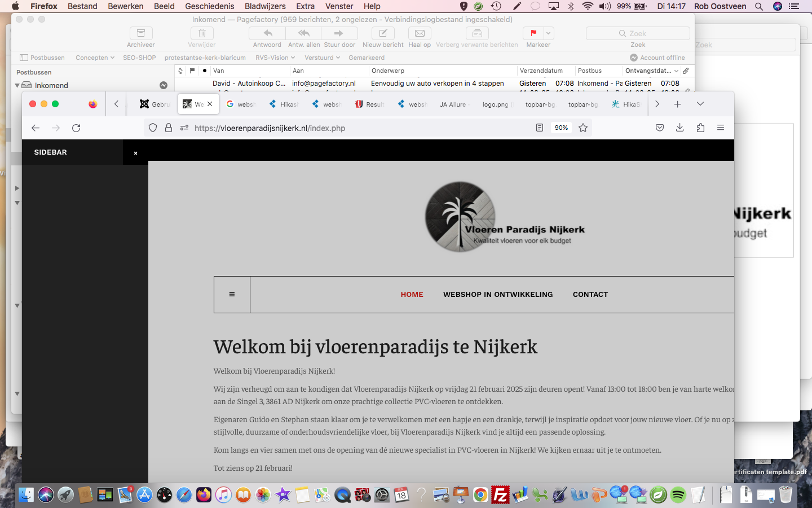Viewport: 812px width, 508px height.
Task: Go to the CONTACT page link
Action: click(x=590, y=295)
